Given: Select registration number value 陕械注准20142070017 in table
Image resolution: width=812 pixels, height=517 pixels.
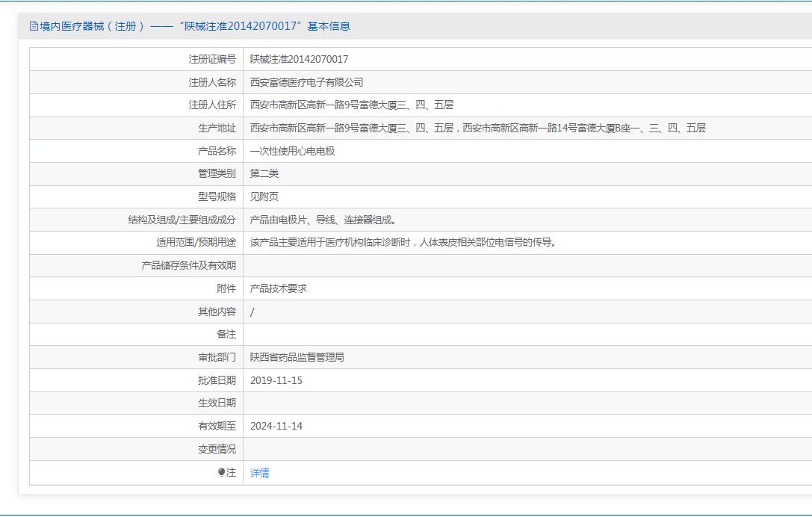Looking at the screenshot, I should tap(299, 59).
